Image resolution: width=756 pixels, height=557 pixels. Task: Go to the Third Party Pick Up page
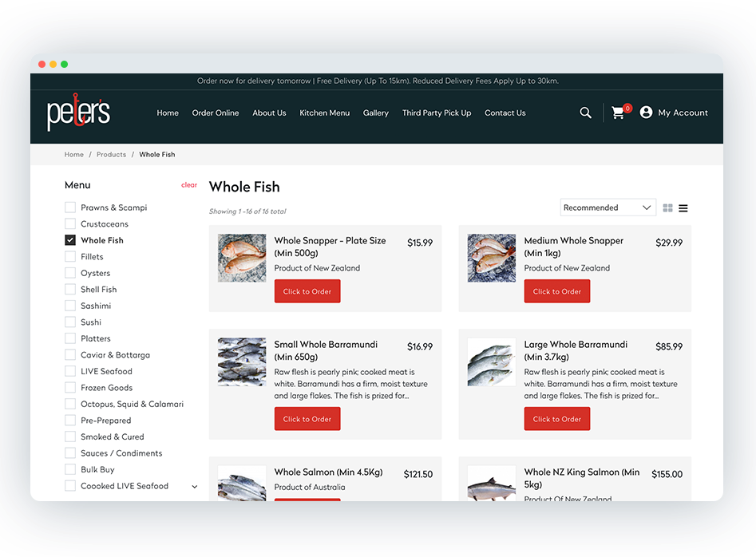[437, 113]
